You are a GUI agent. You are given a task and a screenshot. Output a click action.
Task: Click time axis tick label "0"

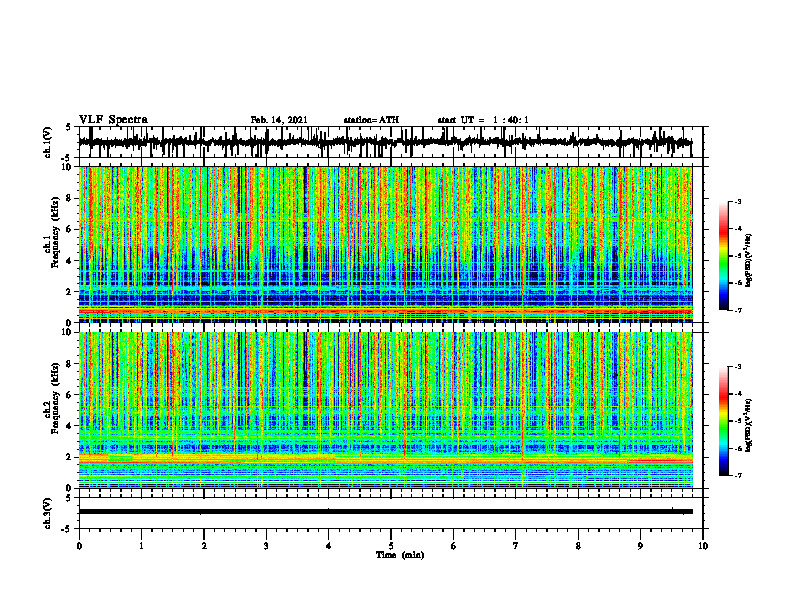click(x=79, y=546)
